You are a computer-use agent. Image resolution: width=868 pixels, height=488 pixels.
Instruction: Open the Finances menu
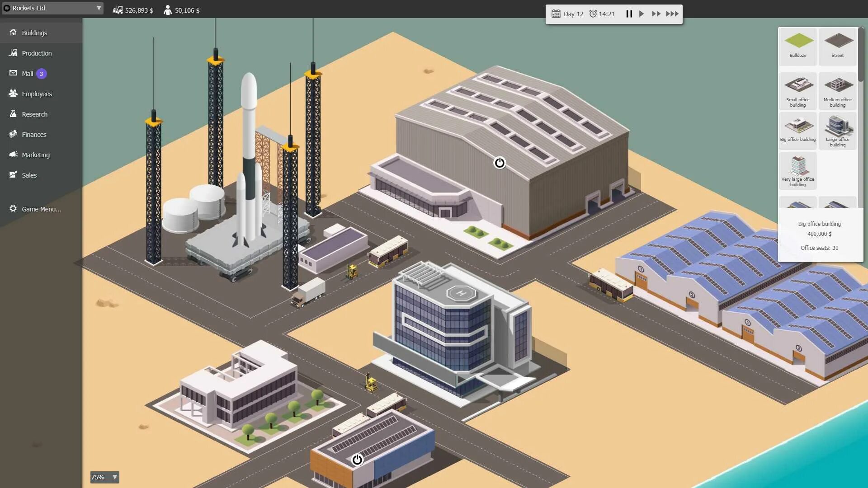(34, 135)
